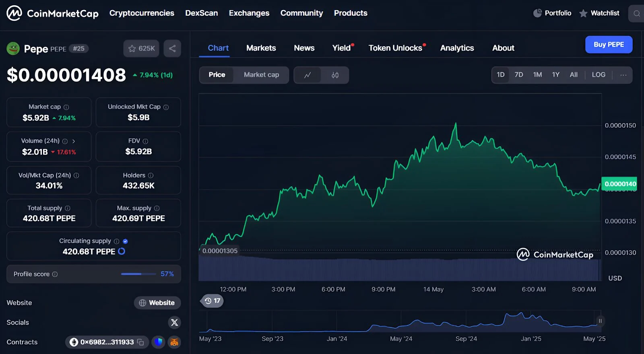Image resolution: width=644 pixels, height=354 pixels.
Task: Open the Token Unlocks tab
Action: click(395, 48)
